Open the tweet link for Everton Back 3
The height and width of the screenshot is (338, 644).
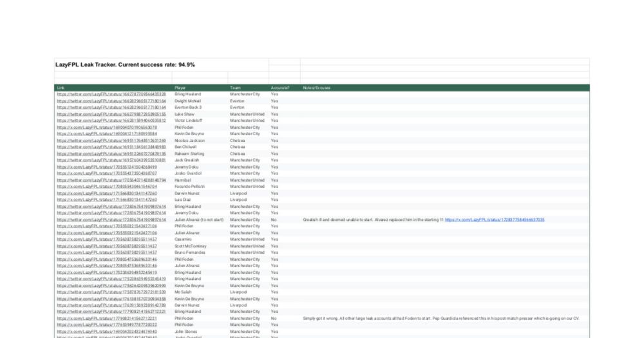[111, 108]
